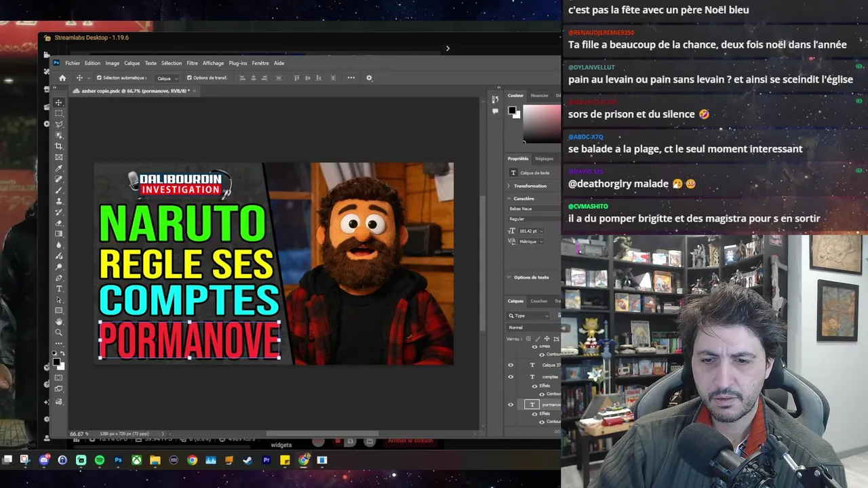Click the color picker gradient field

tap(542, 123)
